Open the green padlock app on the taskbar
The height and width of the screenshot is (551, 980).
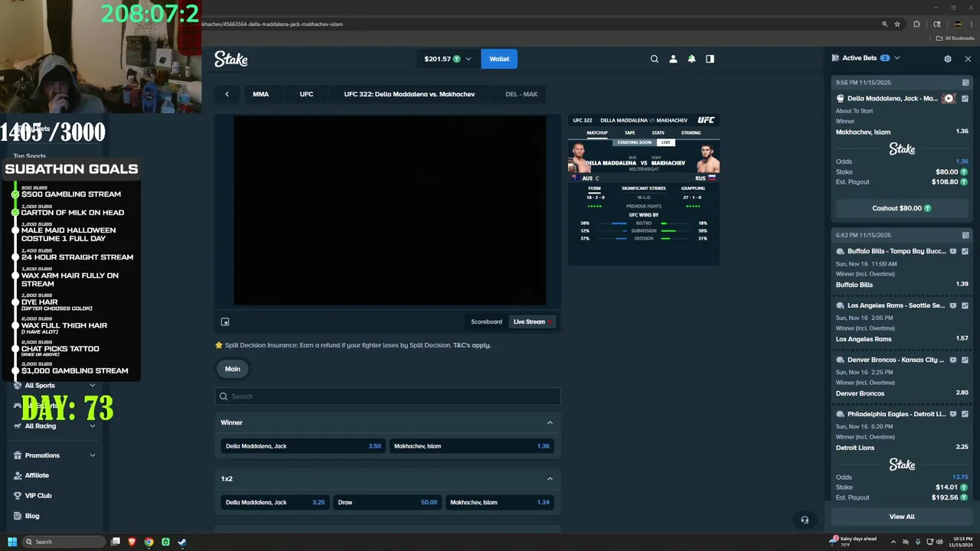pos(165,542)
